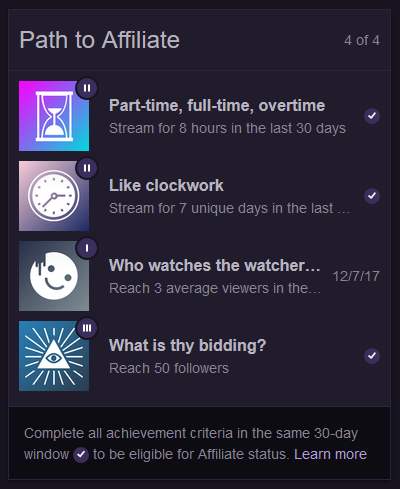Click checkmark beside Part-time, full-time, overtime
400x489 pixels.
coord(372,116)
